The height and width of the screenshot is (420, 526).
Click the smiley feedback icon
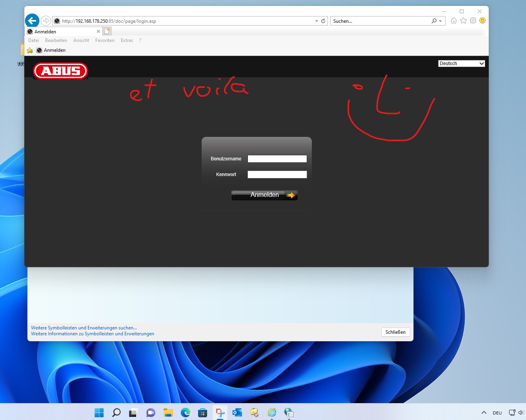(x=482, y=20)
